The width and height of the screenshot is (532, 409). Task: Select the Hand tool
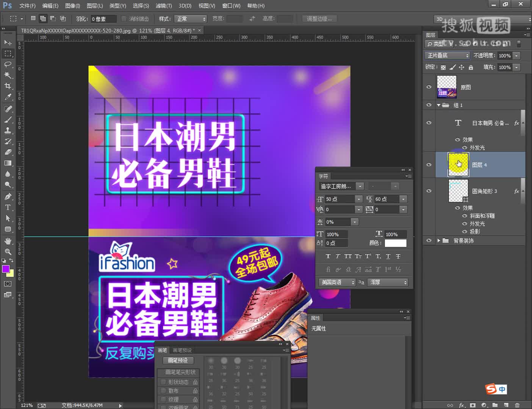8,241
